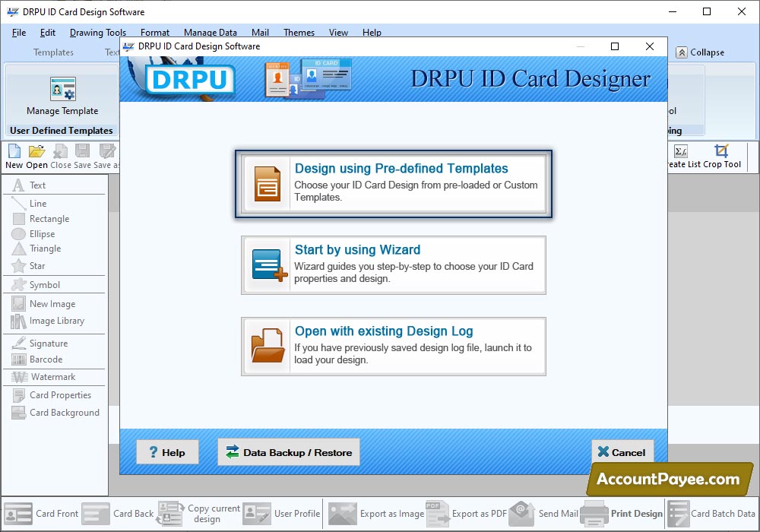Click Cancel in the dialog
The width and height of the screenshot is (760, 532).
pyautogui.click(x=622, y=452)
